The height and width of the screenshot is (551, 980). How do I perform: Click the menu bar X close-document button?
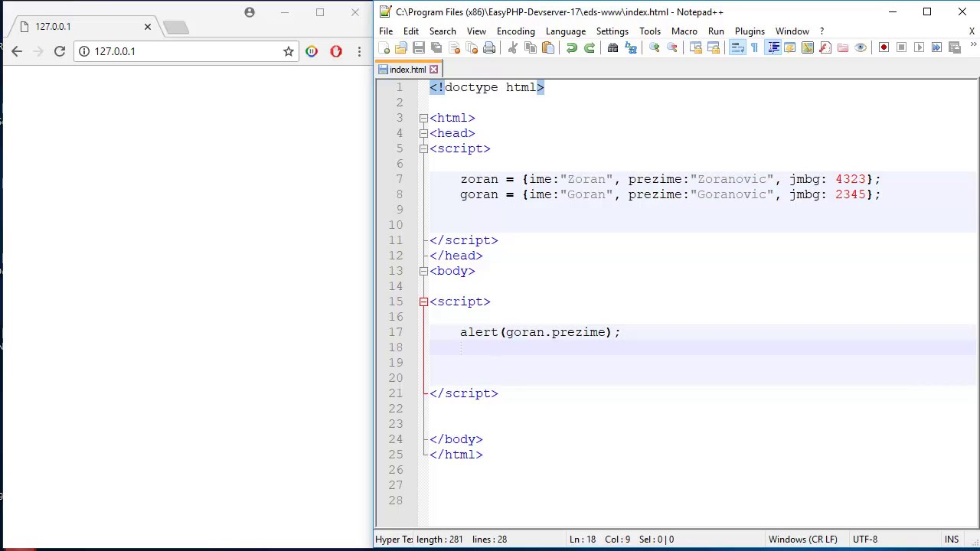(x=972, y=31)
